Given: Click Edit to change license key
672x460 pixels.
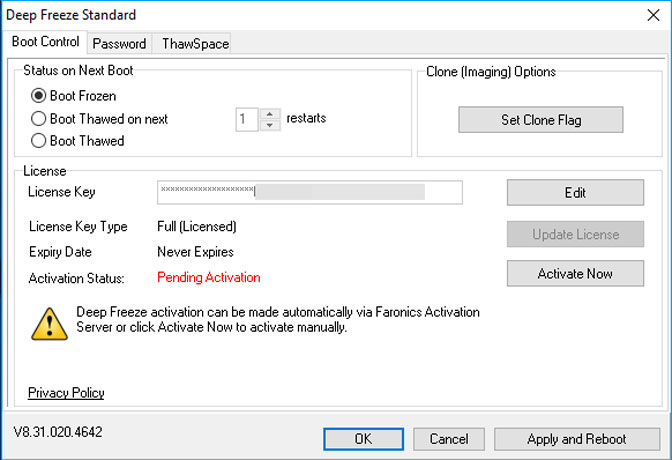Looking at the screenshot, I should click(575, 192).
